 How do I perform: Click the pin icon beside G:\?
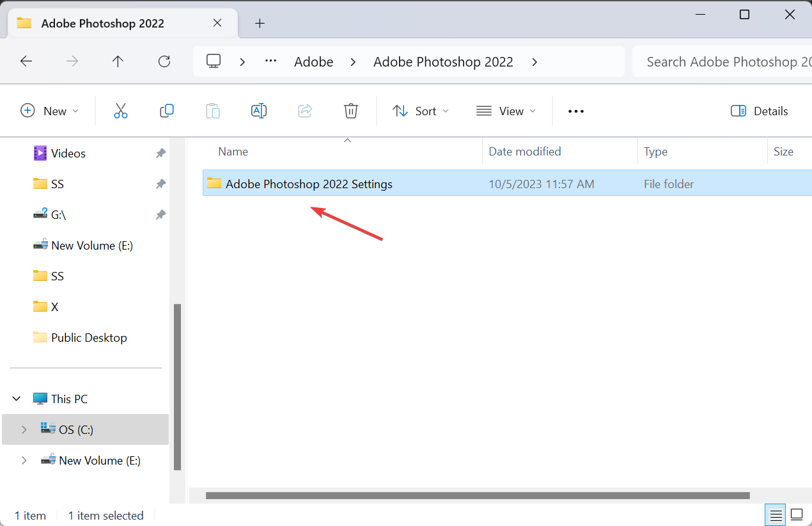point(160,214)
